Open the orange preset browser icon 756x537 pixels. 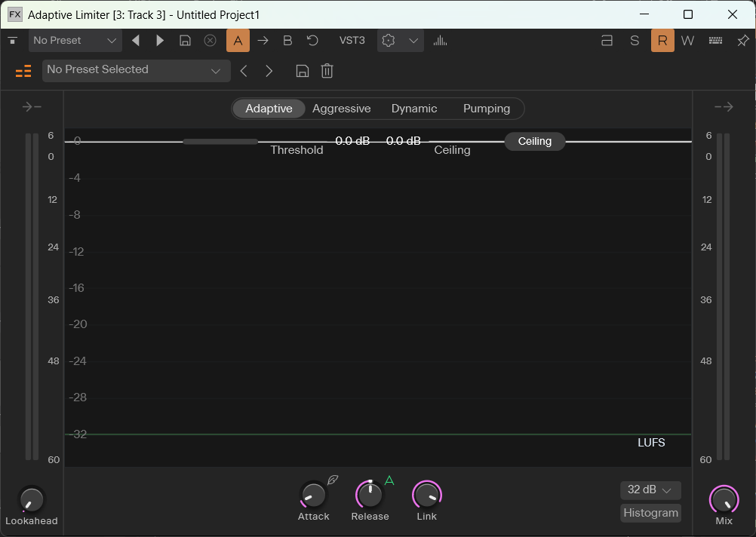[x=23, y=72]
